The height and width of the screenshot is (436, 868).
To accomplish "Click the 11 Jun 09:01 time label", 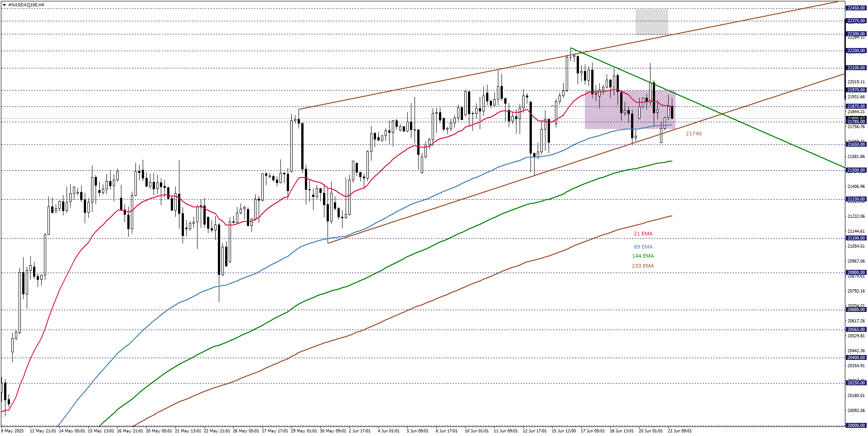I will pos(506,431).
